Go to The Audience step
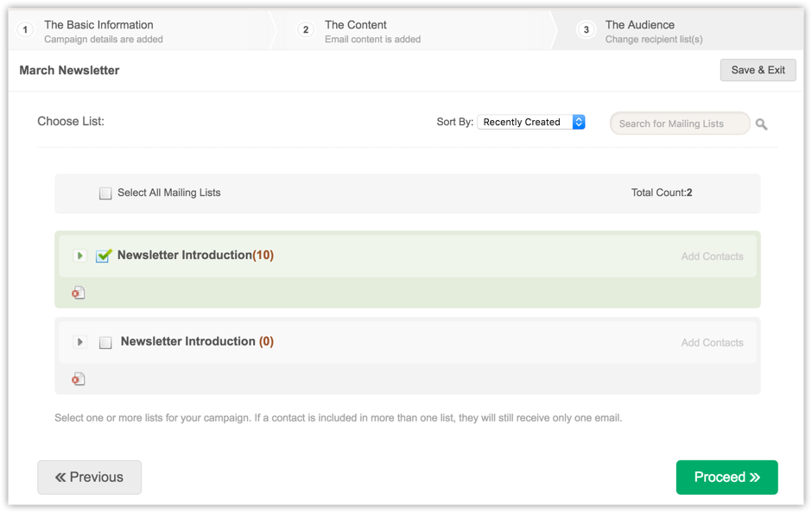 pyautogui.click(x=640, y=25)
